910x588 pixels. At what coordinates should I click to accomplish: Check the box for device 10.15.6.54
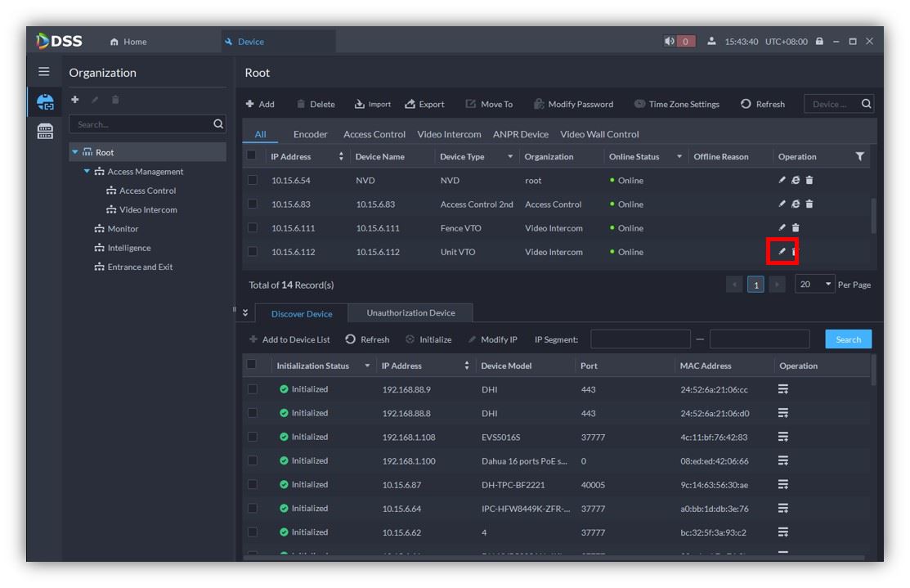253,181
